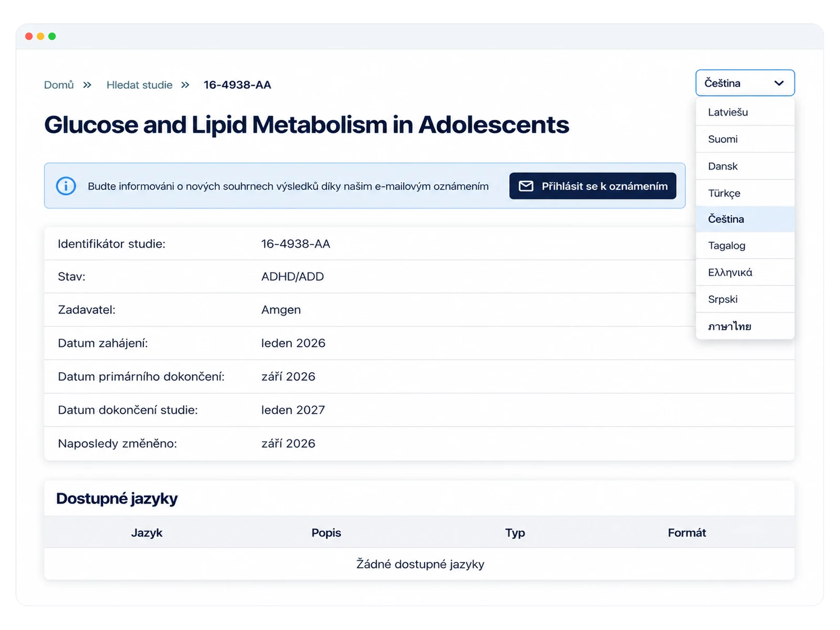
Task: Switch language to Tagalog
Action: click(745, 245)
